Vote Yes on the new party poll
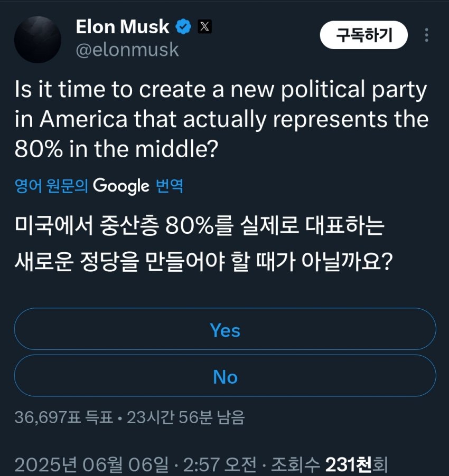 pyautogui.click(x=224, y=330)
